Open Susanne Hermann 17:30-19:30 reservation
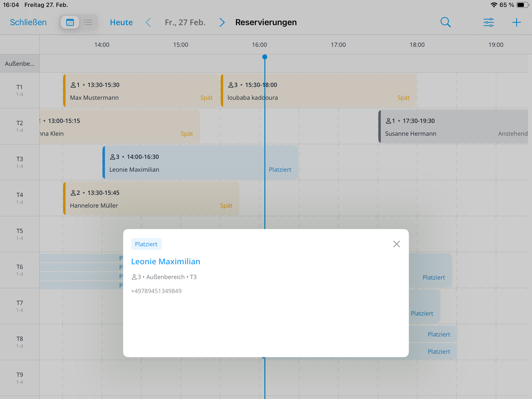532x399 pixels. pyautogui.click(x=453, y=127)
